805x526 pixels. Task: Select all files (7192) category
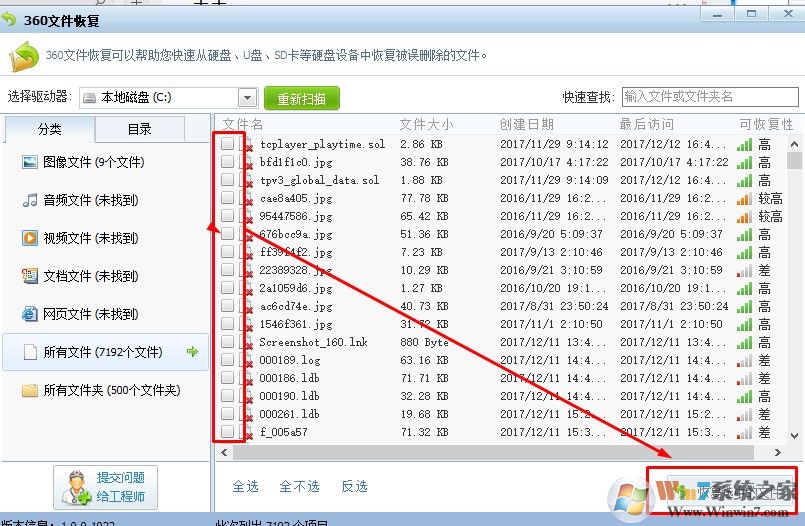pyautogui.click(x=105, y=352)
